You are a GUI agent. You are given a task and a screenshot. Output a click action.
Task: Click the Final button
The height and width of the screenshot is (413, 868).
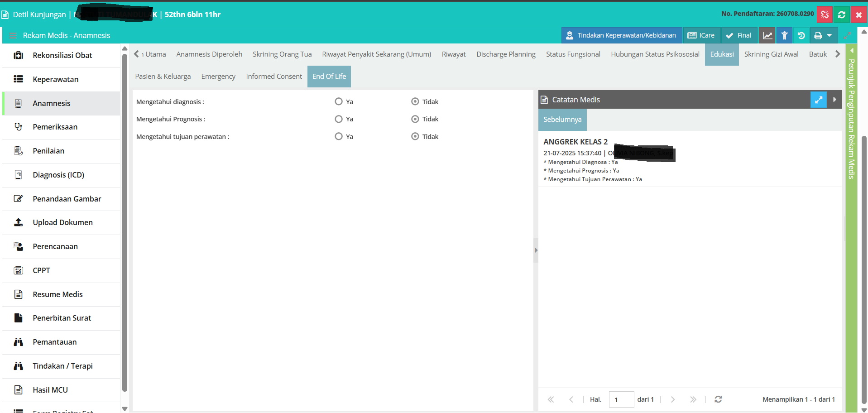click(x=739, y=35)
